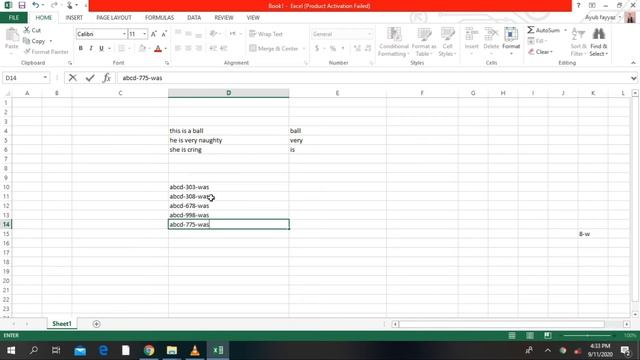
Task: Increase font size with the larger A icon
Action: [153, 34]
